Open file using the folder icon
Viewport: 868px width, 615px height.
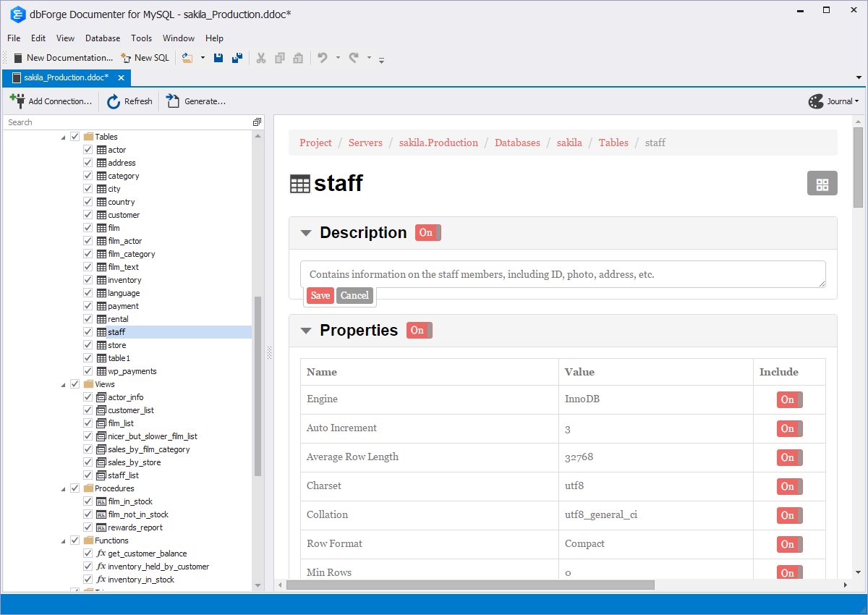(187, 58)
